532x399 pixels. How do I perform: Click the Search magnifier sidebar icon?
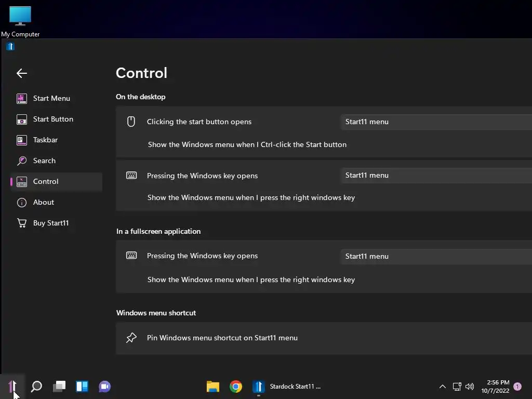(x=22, y=161)
